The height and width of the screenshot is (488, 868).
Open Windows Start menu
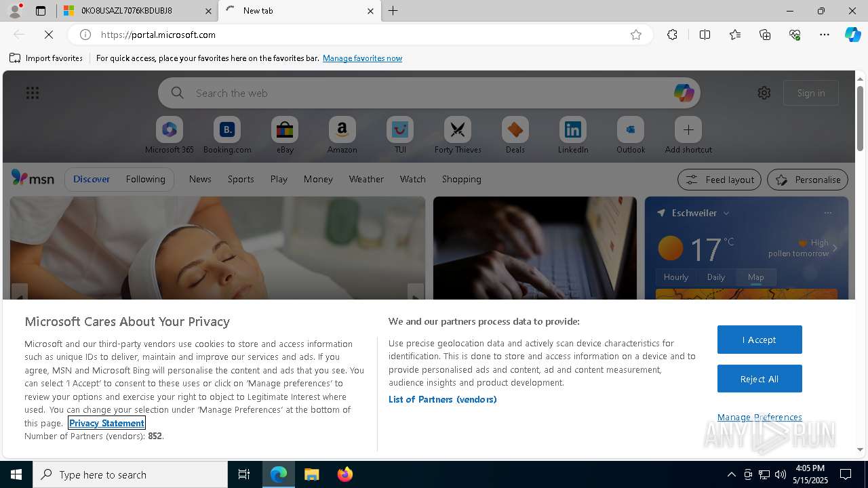tap(16, 474)
